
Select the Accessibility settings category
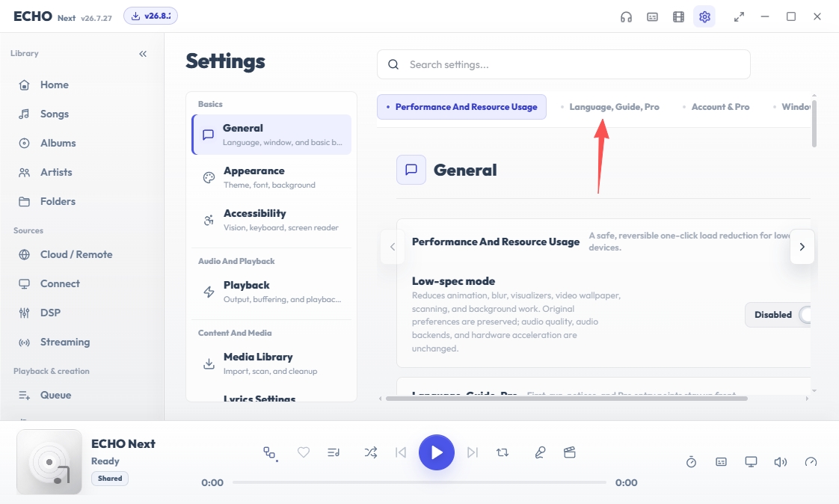271,220
